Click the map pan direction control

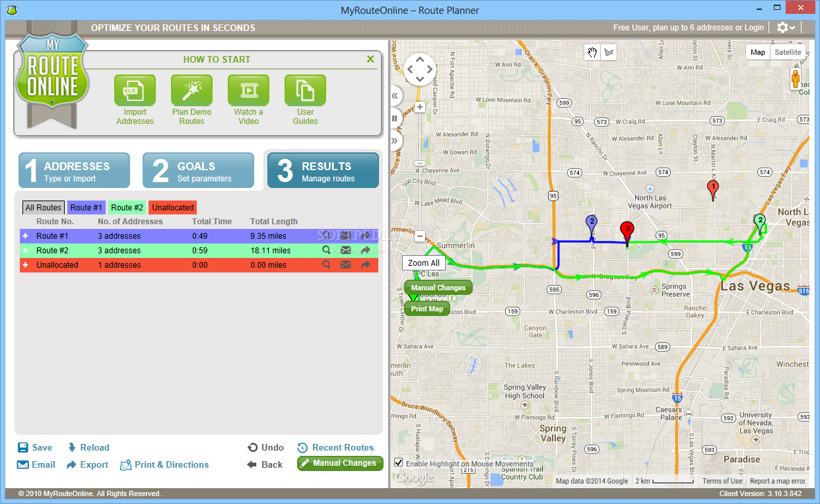tap(420, 69)
